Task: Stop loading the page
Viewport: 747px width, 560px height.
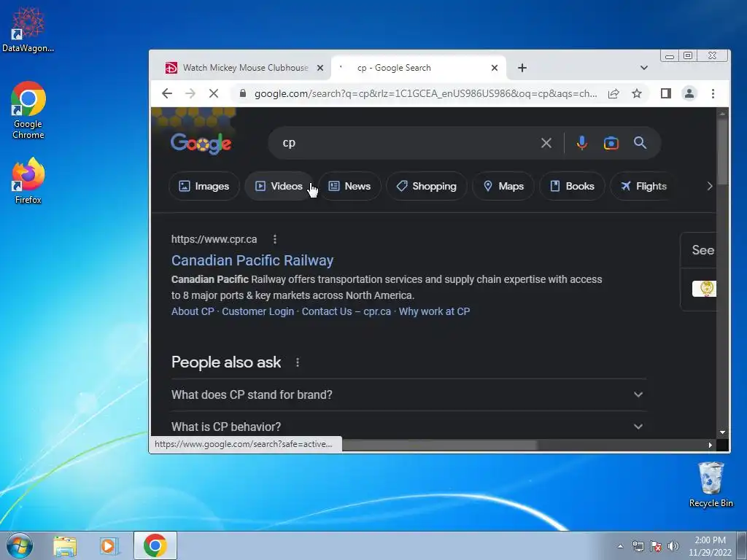Action: [x=214, y=93]
